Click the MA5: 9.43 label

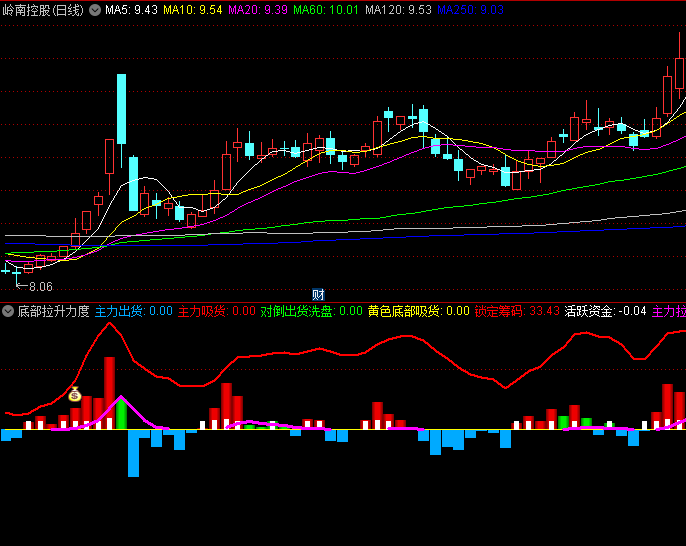click(131, 10)
